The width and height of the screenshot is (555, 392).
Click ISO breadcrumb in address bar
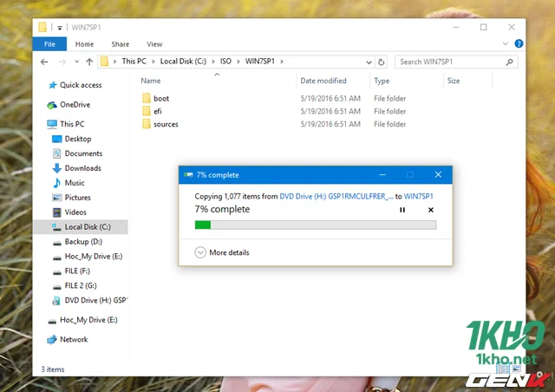pyautogui.click(x=225, y=62)
